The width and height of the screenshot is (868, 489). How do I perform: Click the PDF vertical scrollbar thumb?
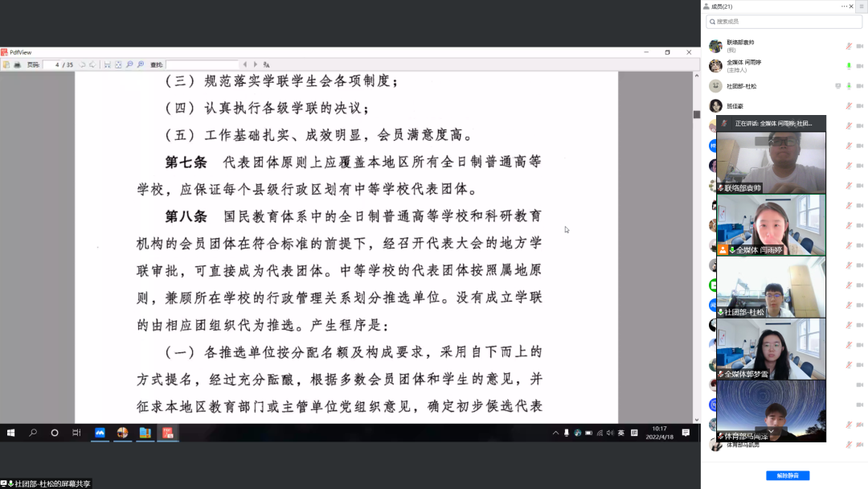tap(696, 114)
